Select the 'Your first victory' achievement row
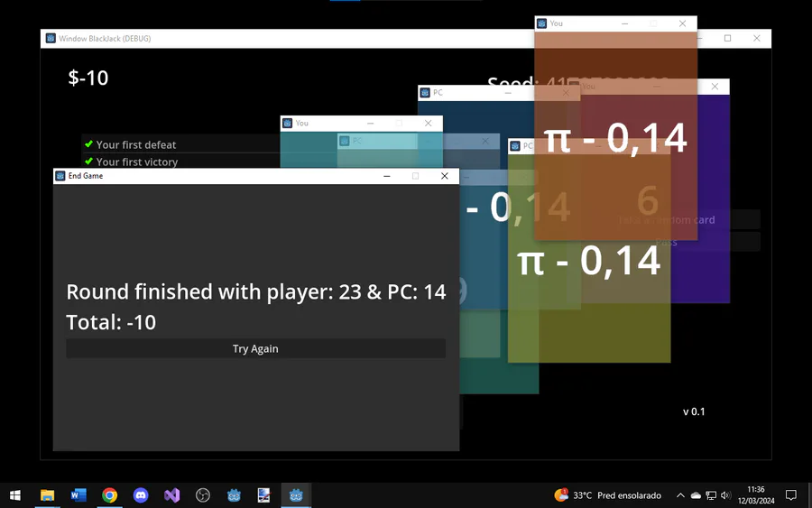 coord(181,161)
